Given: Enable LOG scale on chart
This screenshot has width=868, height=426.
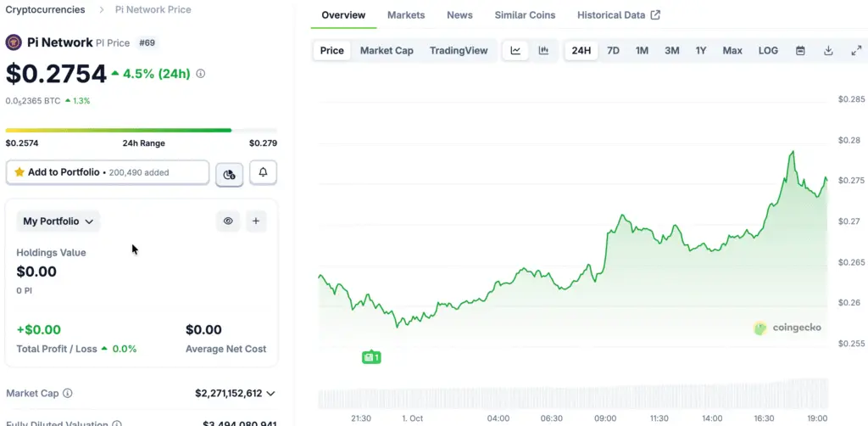Looking at the screenshot, I should pyautogui.click(x=768, y=51).
